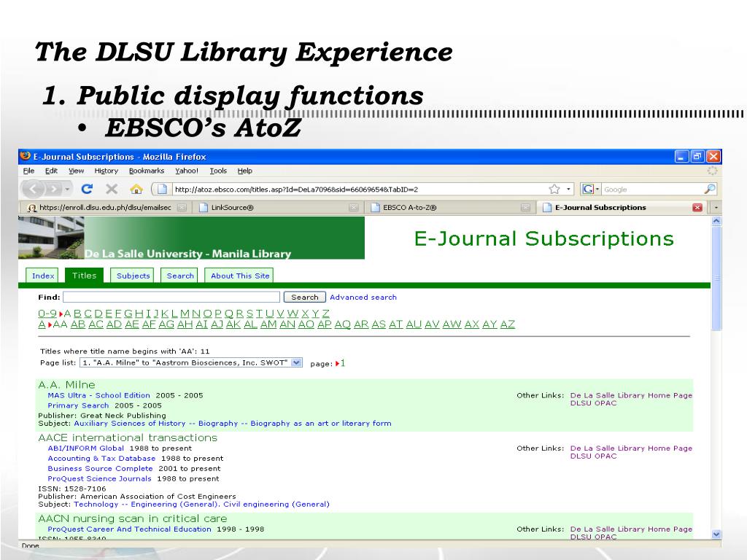Click the Search button next to Find
The image size is (747, 560).
(305, 297)
